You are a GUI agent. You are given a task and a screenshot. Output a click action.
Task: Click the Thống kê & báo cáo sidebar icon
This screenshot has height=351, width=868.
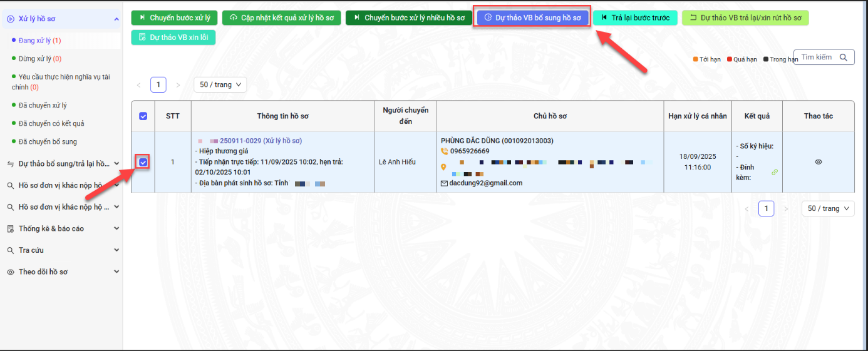coord(10,229)
